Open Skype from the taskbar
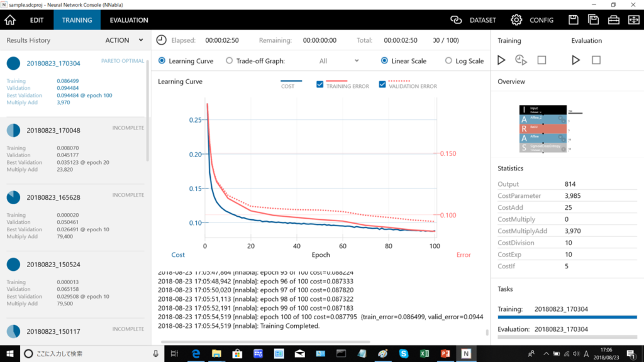Viewport: 644px width, 362px height. 403,353
